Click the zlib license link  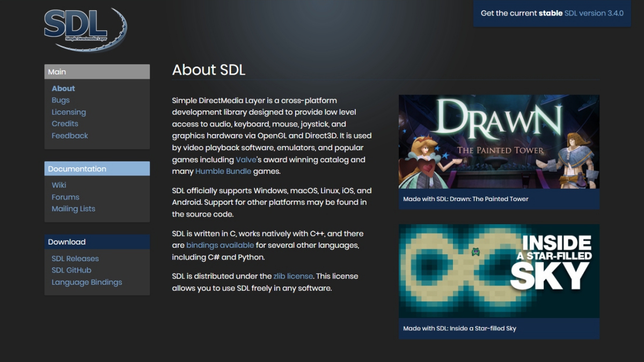[x=293, y=276]
